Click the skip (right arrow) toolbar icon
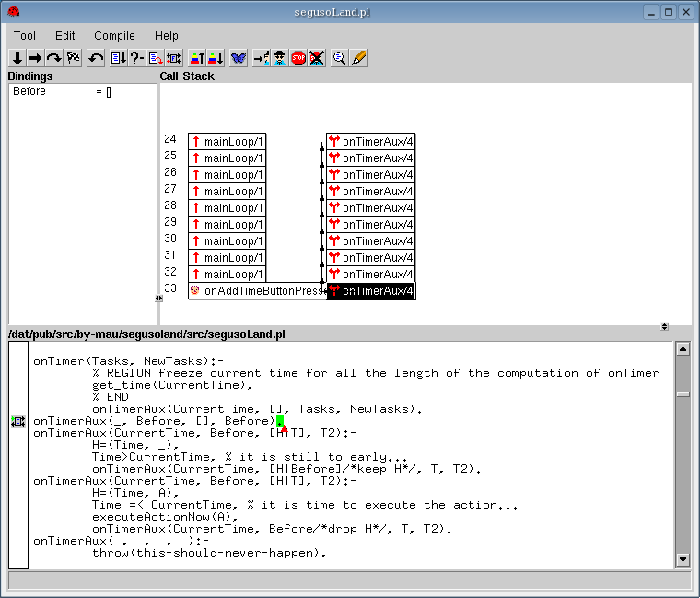 coord(35,58)
